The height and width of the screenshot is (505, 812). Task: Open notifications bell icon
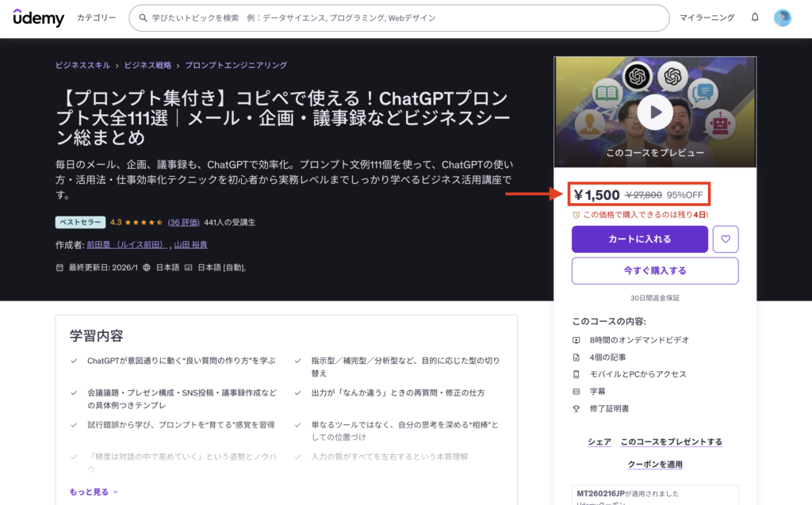755,17
